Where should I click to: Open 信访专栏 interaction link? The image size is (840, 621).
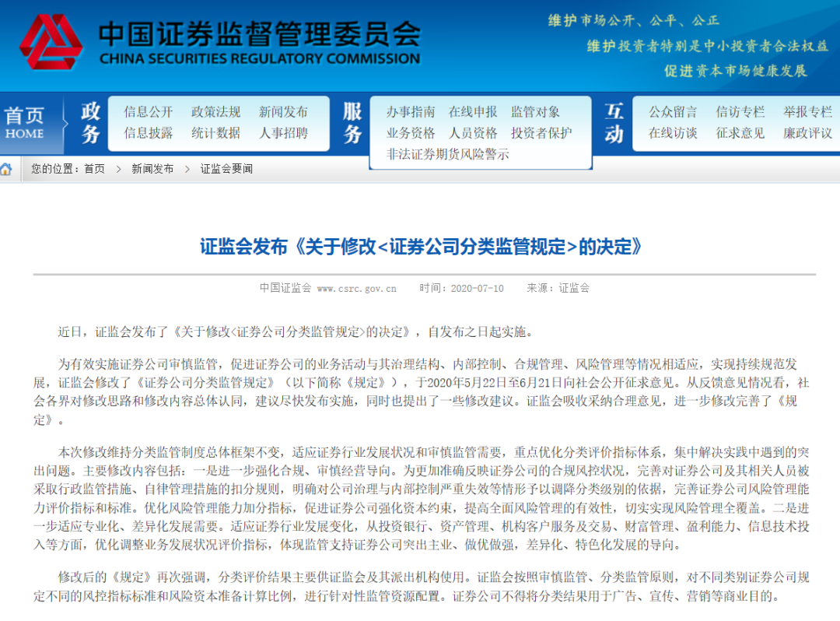pos(740,112)
